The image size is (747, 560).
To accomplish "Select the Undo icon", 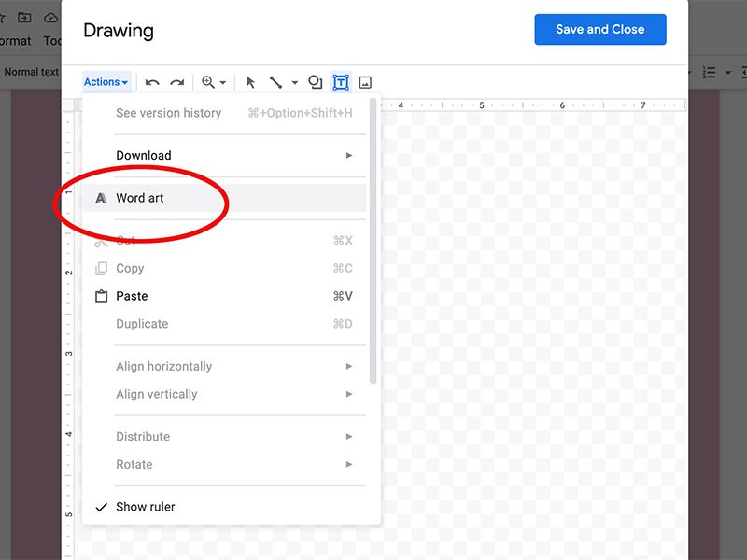I will 152,82.
